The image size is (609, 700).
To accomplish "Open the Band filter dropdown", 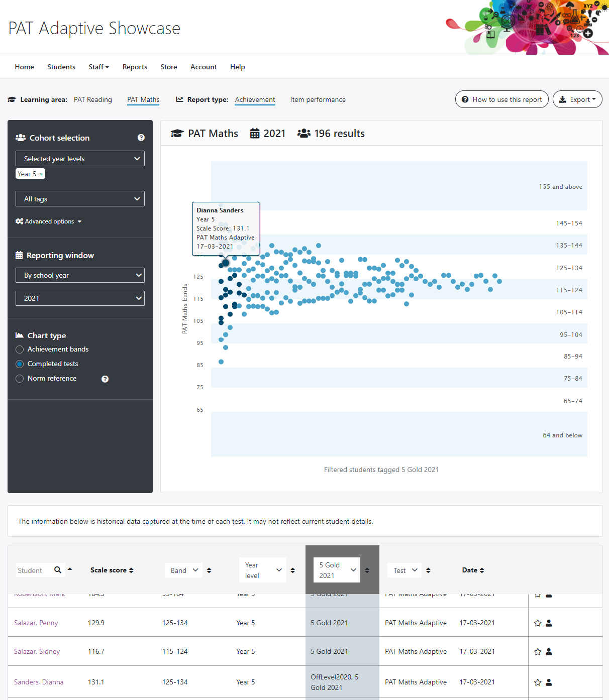I will point(184,570).
